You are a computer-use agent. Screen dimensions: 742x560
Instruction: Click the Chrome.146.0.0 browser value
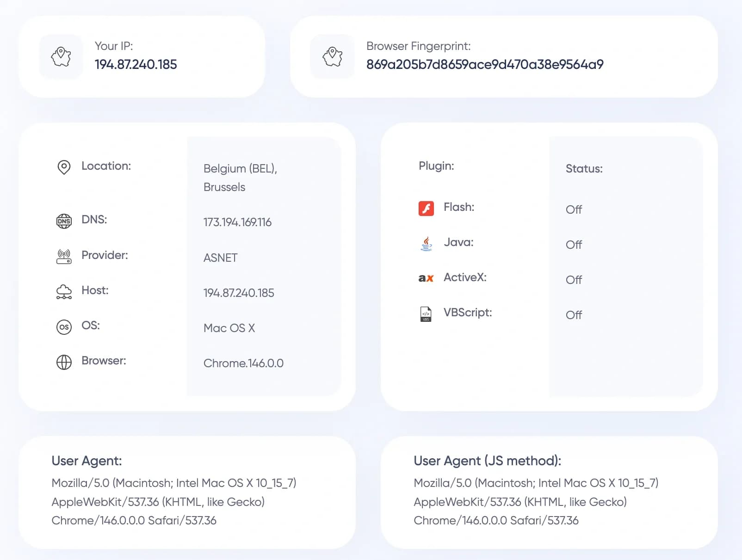tap(243, 363)
